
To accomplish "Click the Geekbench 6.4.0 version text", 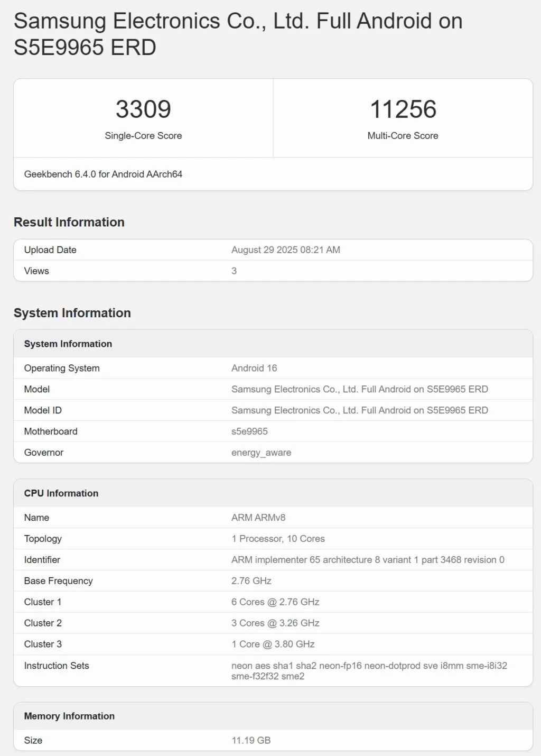I will coord(103,173).
